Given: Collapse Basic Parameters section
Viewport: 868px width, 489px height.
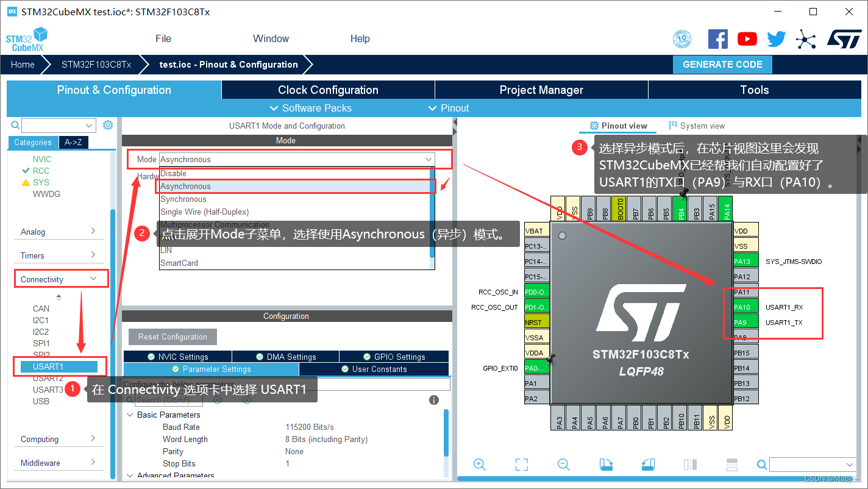Looking at the screenshot, I should point(130,415).
